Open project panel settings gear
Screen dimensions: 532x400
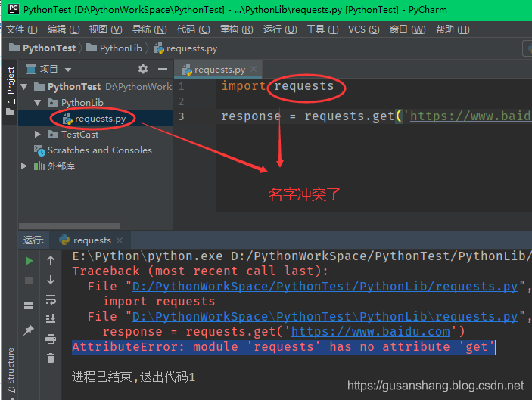(143, 69)
